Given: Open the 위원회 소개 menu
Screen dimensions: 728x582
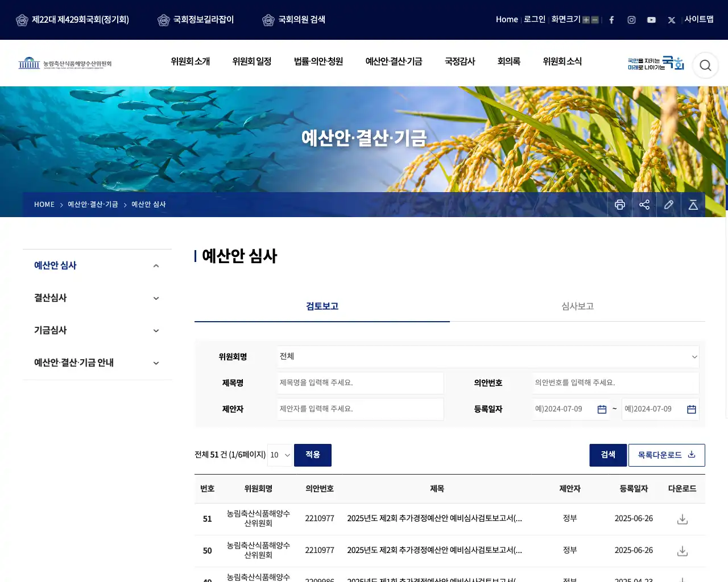Looking at the screenshot, I should coord(191,61).
